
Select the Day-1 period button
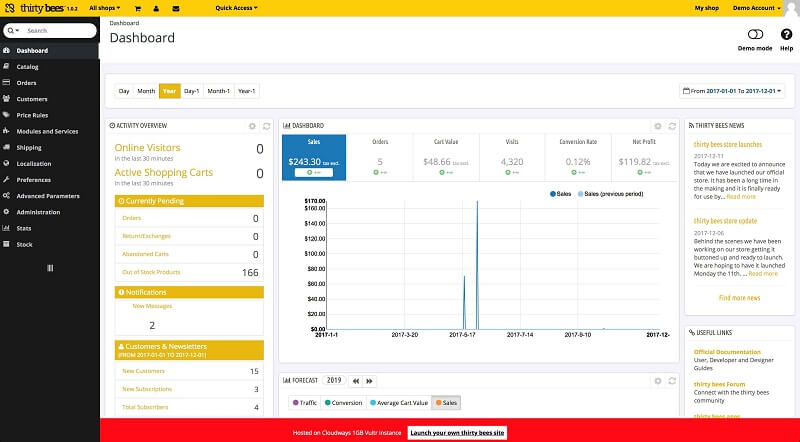(192, 91)
